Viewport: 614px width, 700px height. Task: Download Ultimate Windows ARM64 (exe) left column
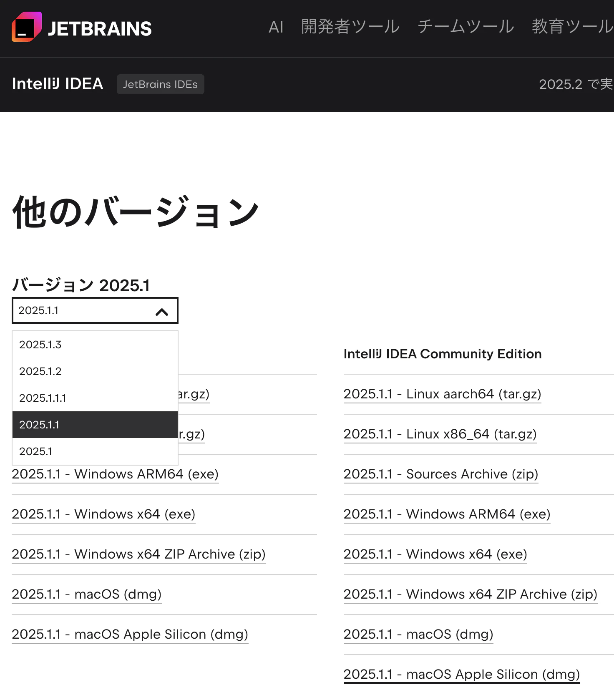115,474
